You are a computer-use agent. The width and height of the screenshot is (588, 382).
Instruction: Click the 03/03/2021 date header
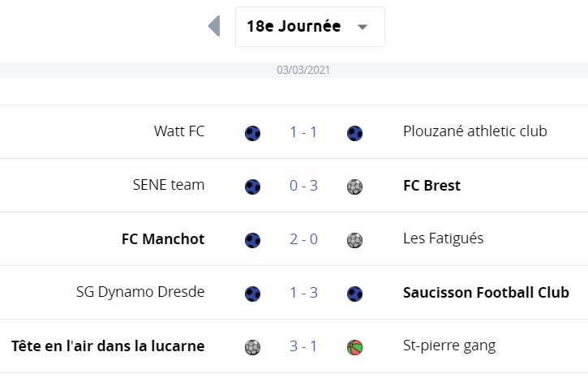click(x=303, y=70)
